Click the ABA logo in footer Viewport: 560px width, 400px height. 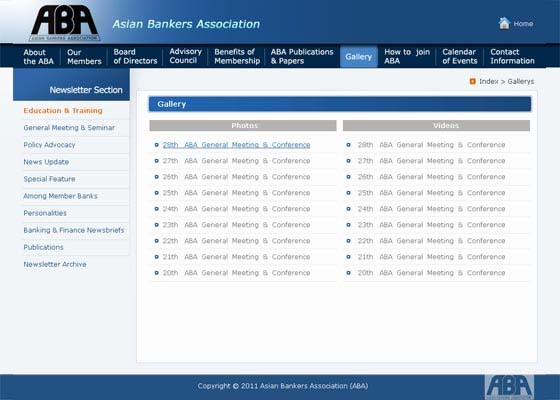(509, 387)
